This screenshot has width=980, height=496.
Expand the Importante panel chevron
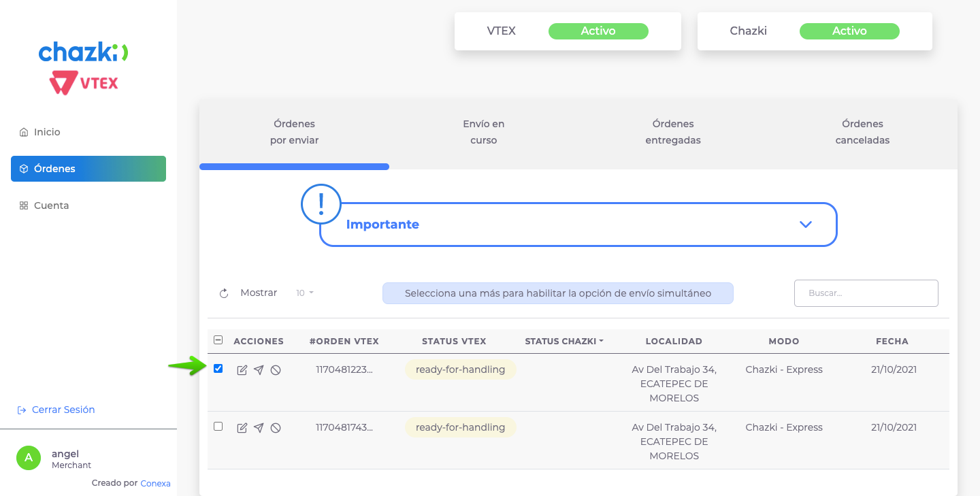806,225
